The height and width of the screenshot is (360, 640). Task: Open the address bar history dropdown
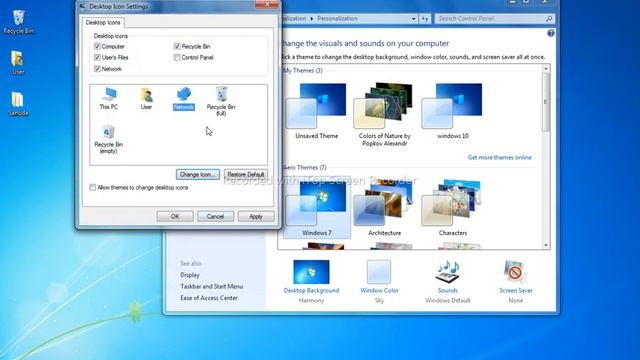[413, 19]
